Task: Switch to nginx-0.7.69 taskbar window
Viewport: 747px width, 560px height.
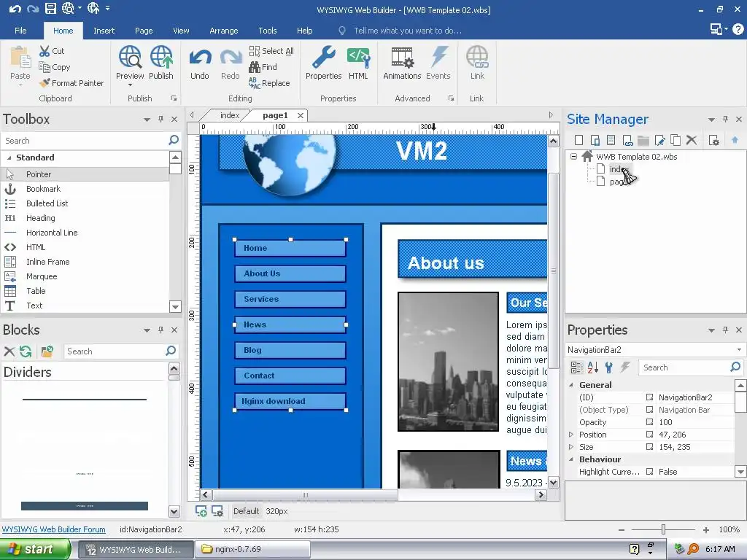Action: (252, 549)
